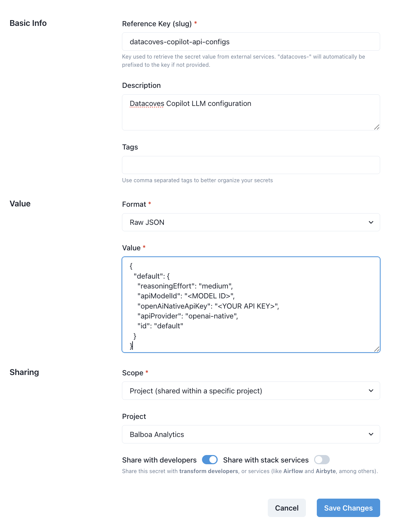Click the Project dropdown chevron icon
The height and width of the screenshot is (532, 404).
371,434
